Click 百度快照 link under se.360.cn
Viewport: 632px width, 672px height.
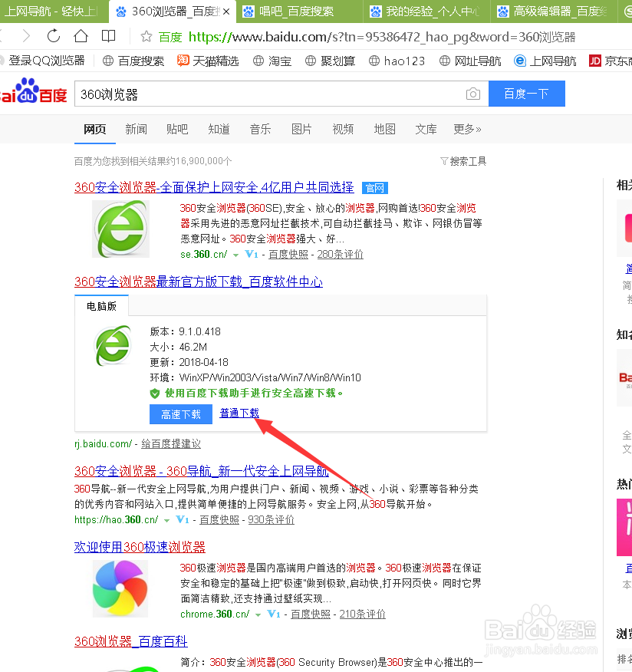288,255
